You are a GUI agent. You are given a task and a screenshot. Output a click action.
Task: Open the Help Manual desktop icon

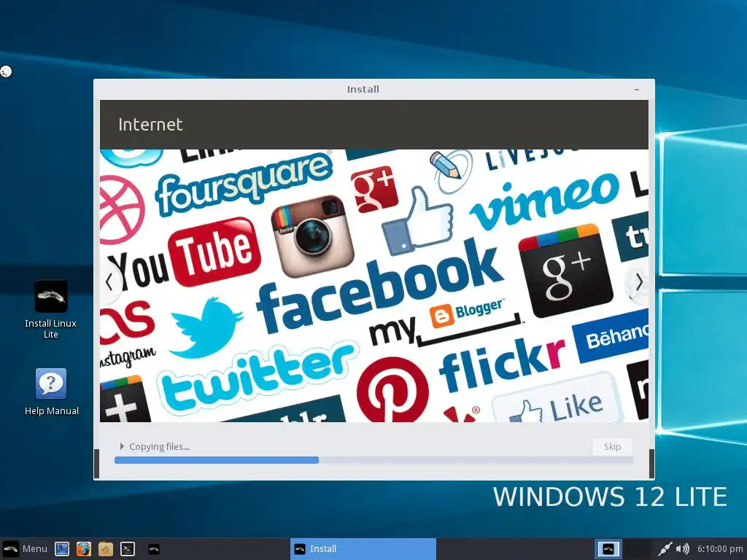pos(52,392)
